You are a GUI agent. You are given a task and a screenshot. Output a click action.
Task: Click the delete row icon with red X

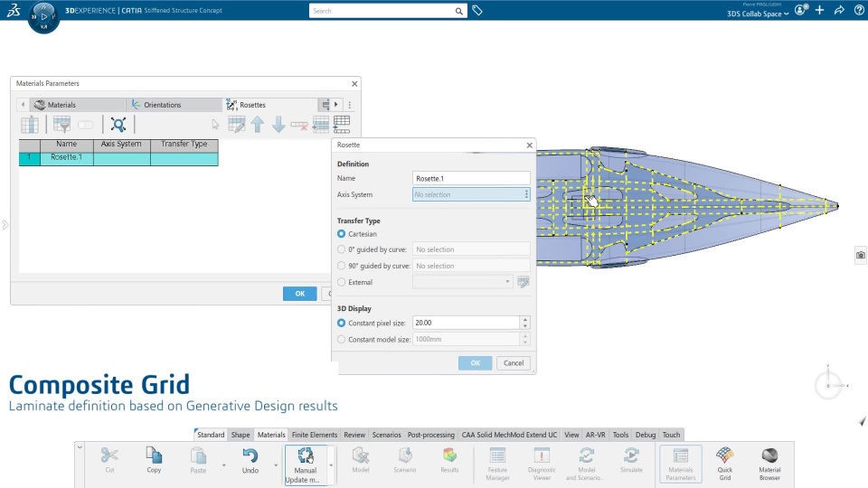click(x=299, y=126)
